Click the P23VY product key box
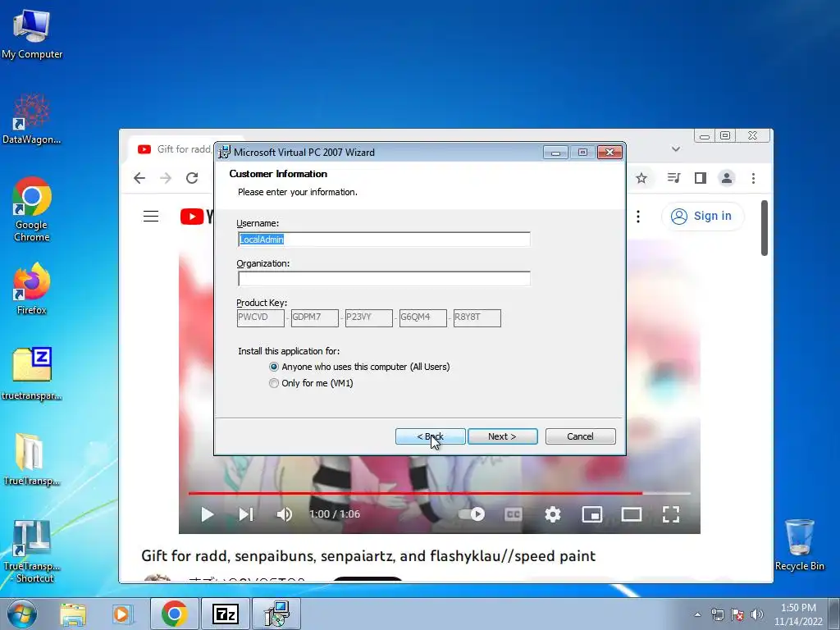The width and height of the screenshot is (840, 630). (x=368, y=317)
